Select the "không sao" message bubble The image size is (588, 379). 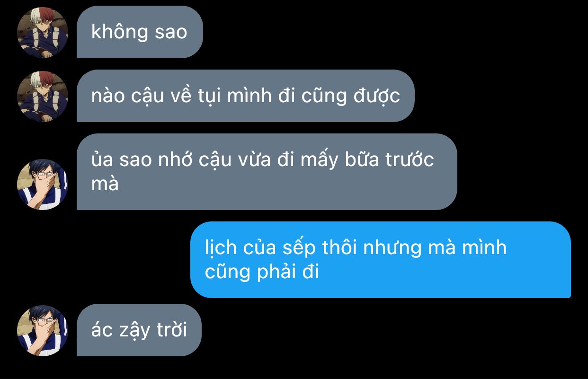(140, 32)
